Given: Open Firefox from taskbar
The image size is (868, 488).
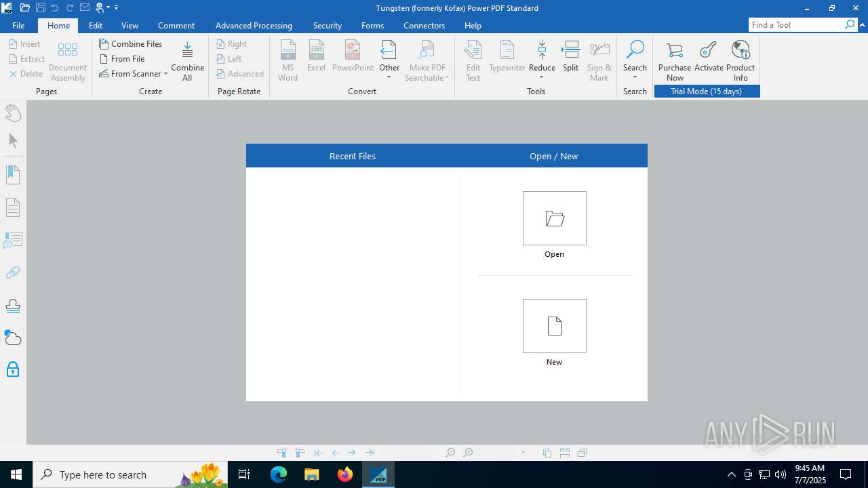Looking at the screenshot, I should click(x=345, y=474).
